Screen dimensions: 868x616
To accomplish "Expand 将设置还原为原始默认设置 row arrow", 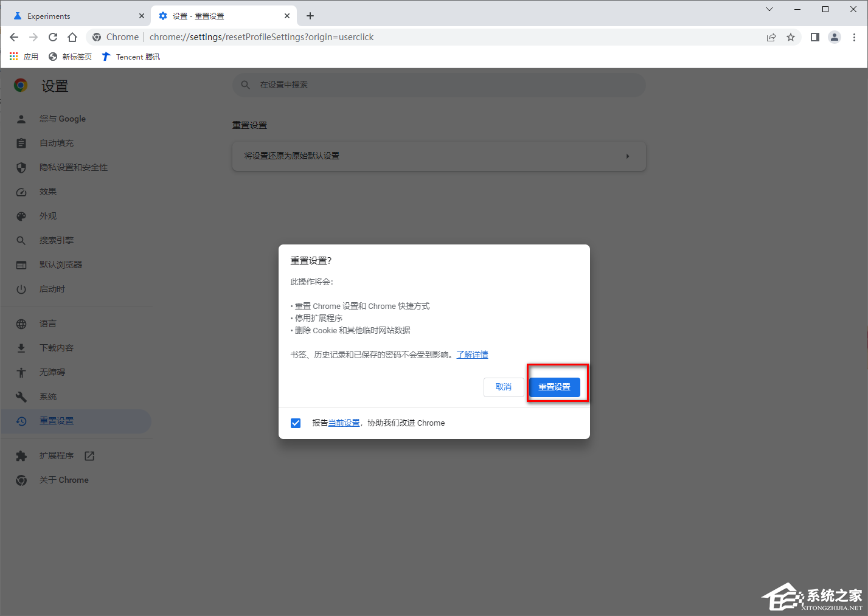I will [627, 156].
